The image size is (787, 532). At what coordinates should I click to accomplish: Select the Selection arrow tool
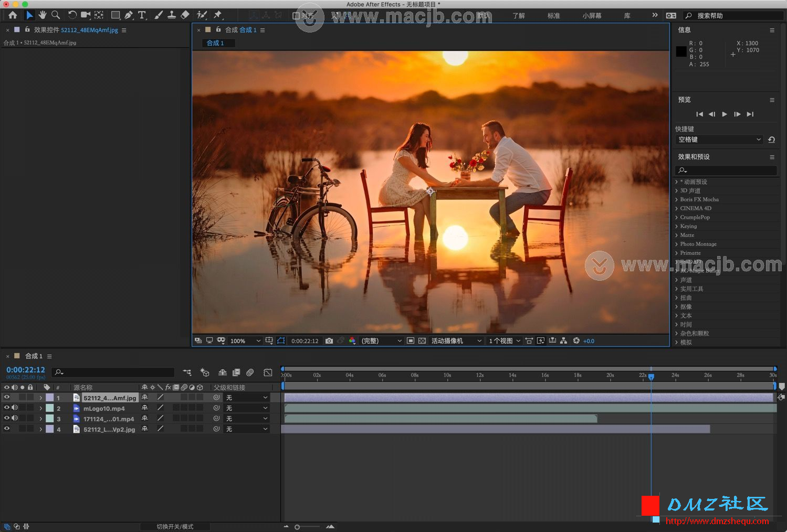tap(29, 15)
